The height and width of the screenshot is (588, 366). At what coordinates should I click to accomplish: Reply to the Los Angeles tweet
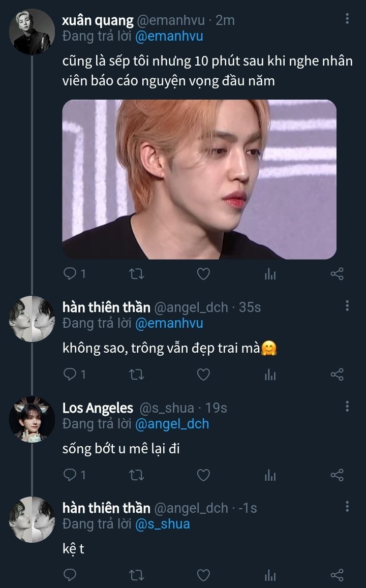click(70, 475)
